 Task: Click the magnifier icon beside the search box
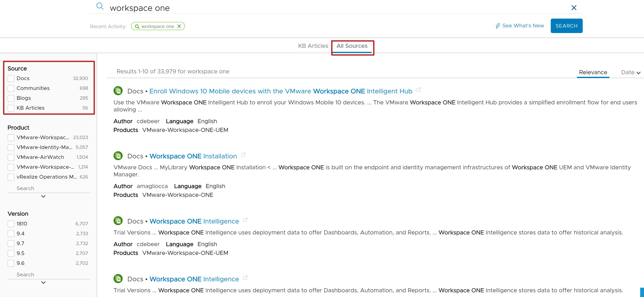(100, 6)
